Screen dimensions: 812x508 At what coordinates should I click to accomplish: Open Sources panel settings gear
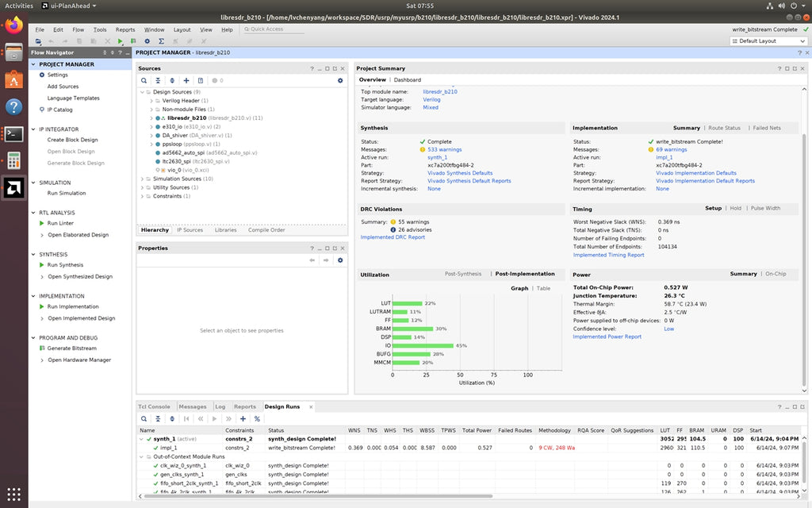[x=340, y=80]
